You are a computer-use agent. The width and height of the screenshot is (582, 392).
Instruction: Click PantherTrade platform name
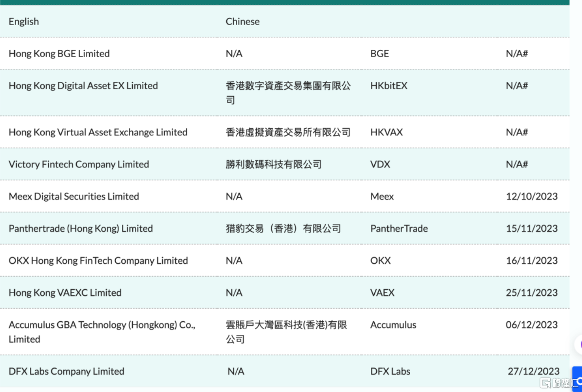pyautogui.click(x=399, y=229)
